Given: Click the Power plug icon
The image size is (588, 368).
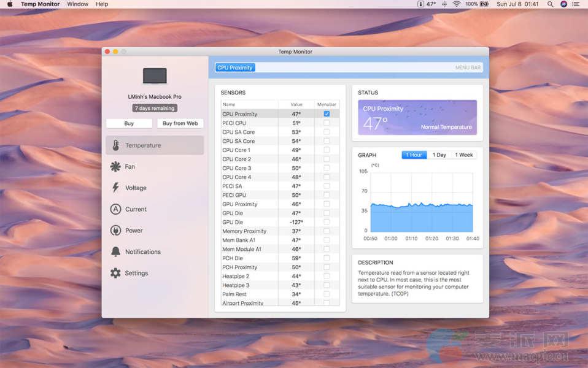Looking at the screenshot, I should point(115,231).
